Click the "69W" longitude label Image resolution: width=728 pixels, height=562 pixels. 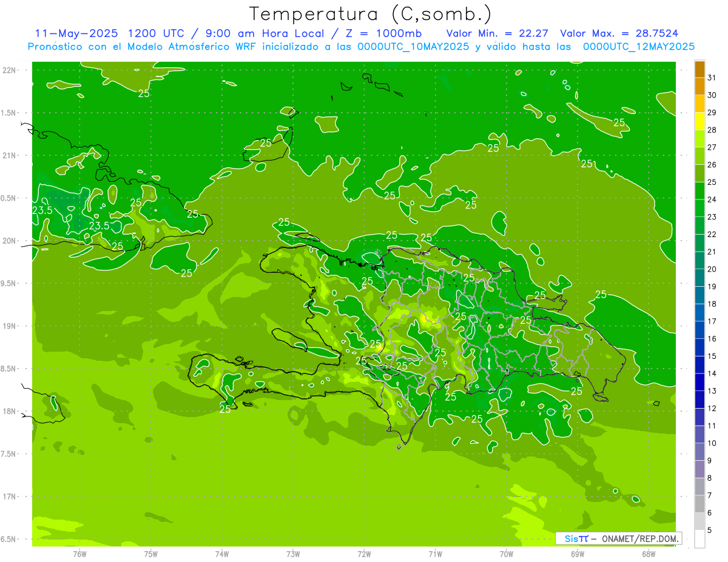click(578, 554)
